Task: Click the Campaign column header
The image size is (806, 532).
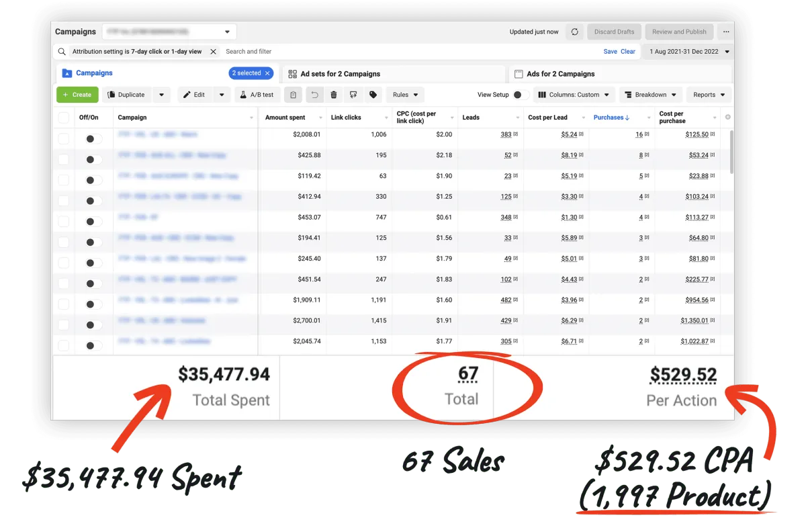Action: point(132,118)
